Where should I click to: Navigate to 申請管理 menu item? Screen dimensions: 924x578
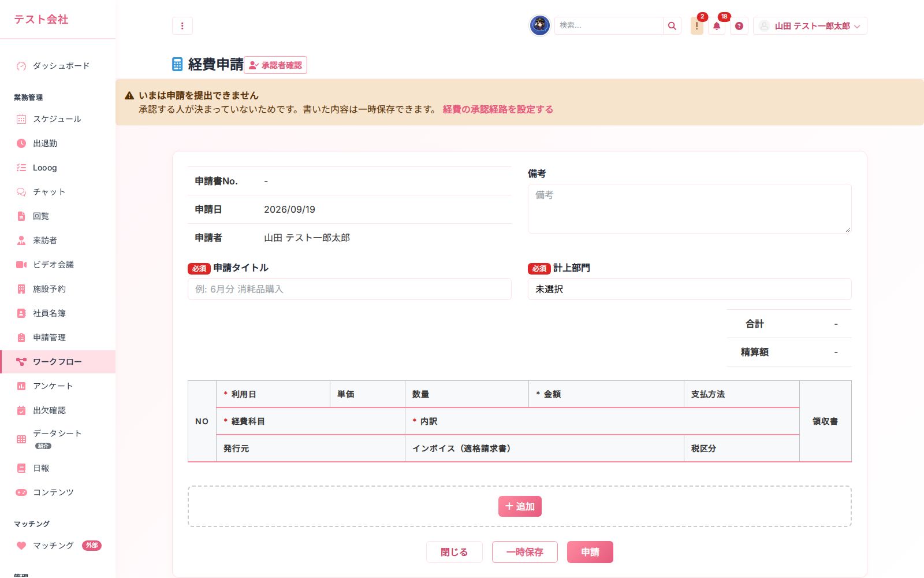58,338
